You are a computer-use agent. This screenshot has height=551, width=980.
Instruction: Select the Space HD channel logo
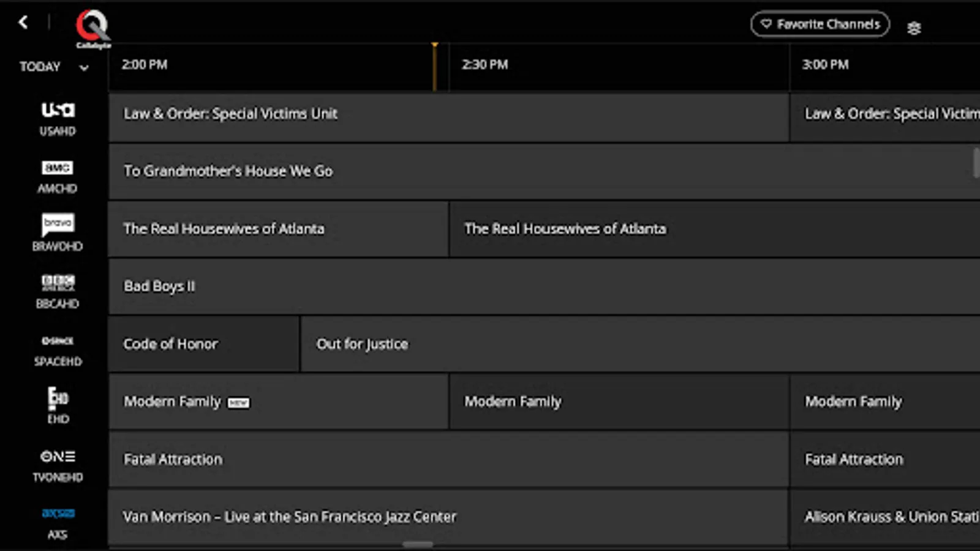click(x=58, y=341)
